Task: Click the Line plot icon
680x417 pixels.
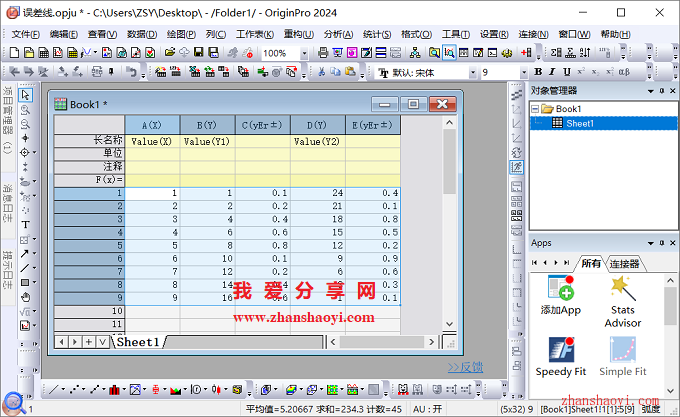Action: pyautogui.click(x=54, y=390)
